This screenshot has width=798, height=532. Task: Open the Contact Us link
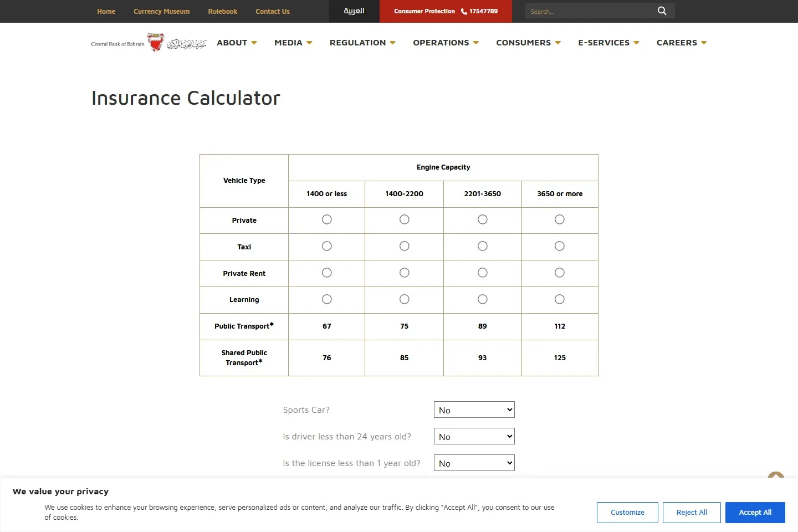point(273,11)
